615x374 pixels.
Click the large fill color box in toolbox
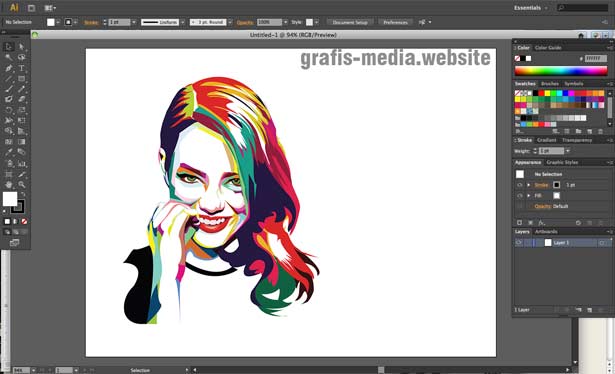[10, 199]
